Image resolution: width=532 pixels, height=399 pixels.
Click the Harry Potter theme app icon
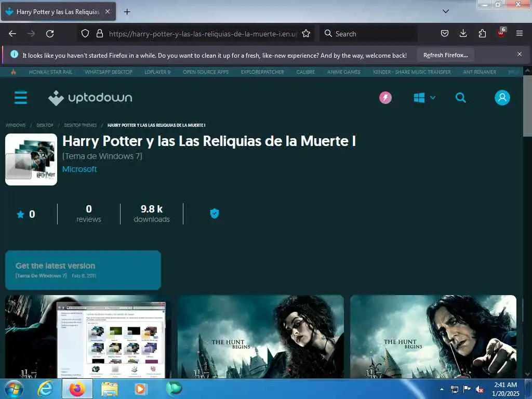(x=31, y=159)
